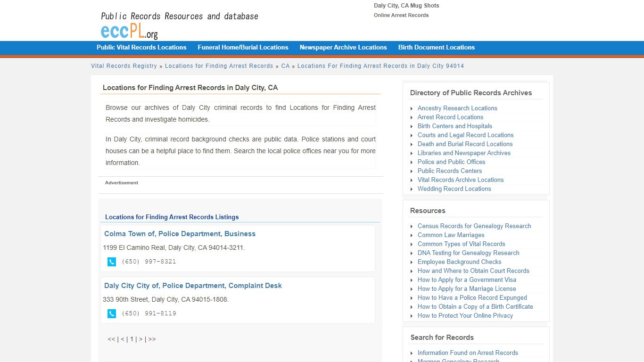Open Birth Document Locations menu

point(437,48)
